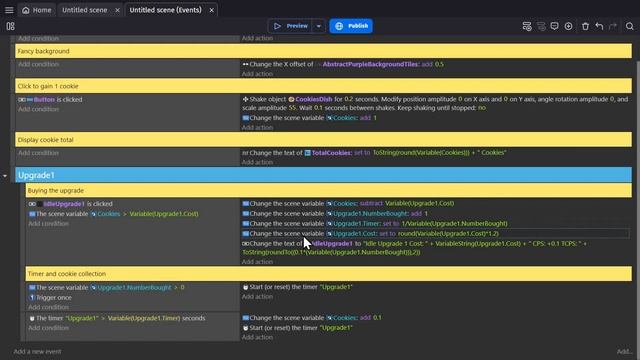Add condition below Trigger once
This screenshot has height=360, width=640.
(x=49, y=307)
